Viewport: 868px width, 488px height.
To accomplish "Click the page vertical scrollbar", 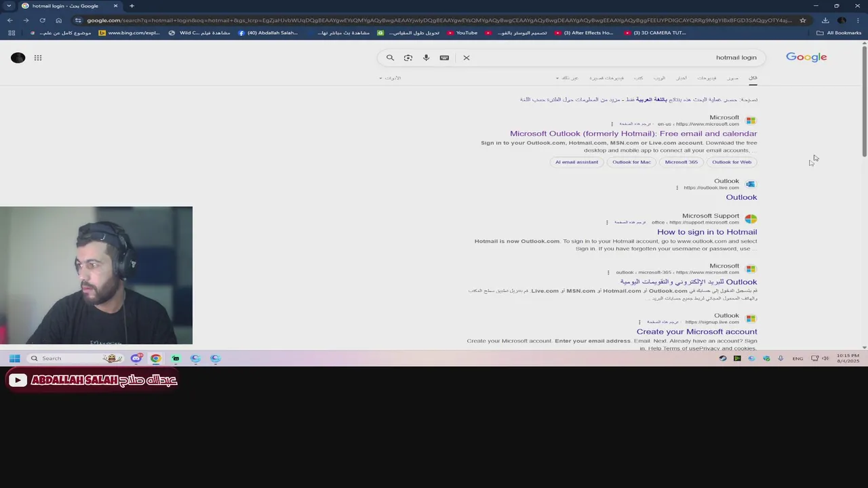I will click(x=864, y=102).
